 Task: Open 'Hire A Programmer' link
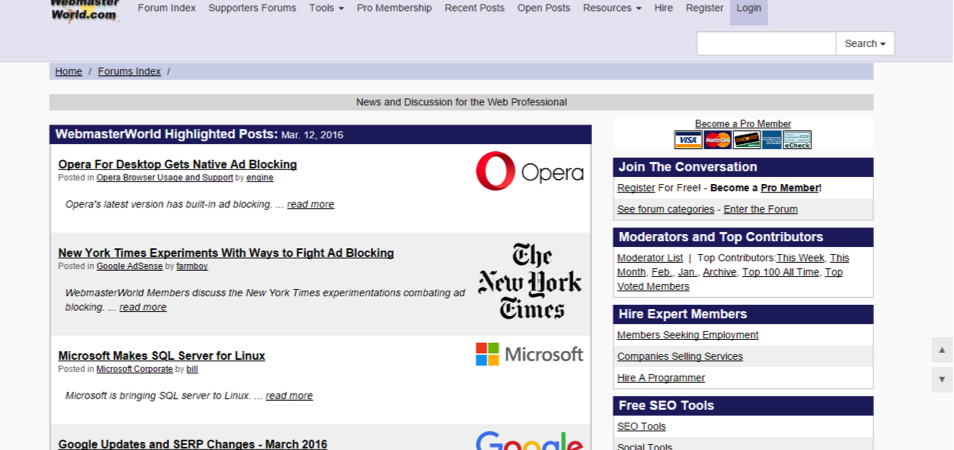click(x=661, y=378)
